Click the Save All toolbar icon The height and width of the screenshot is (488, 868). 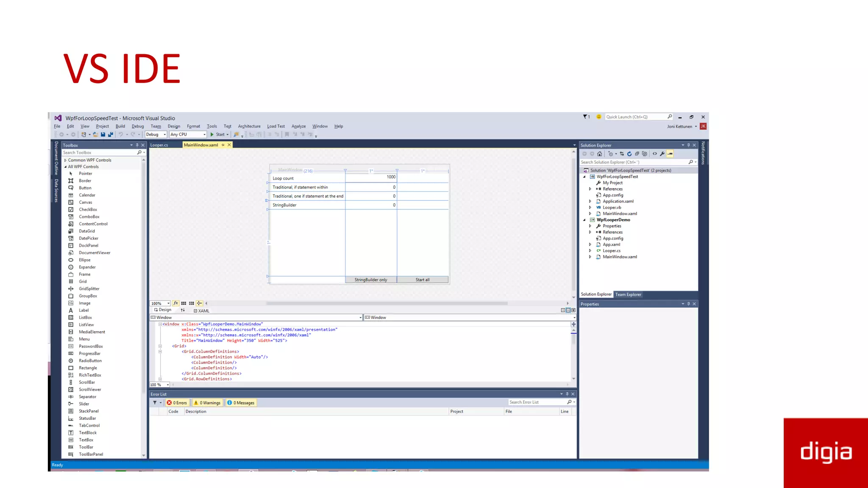tap(111, 135)
